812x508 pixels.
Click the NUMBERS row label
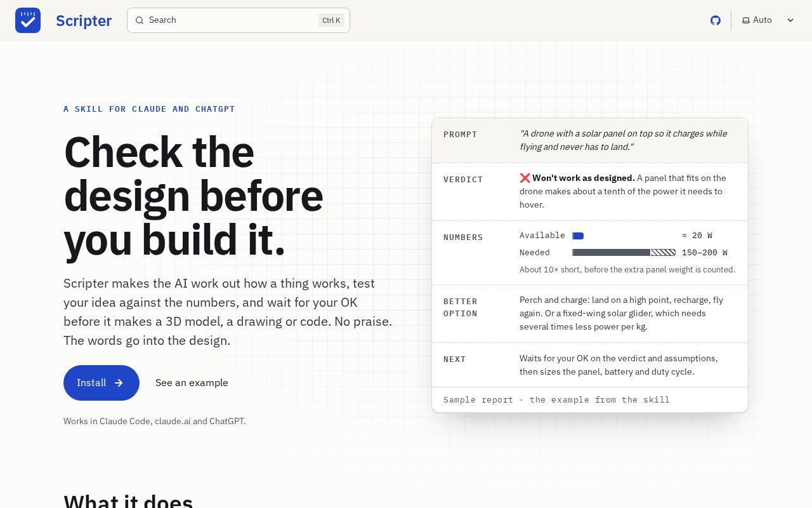pyautogui.click(x=463, y=237)
